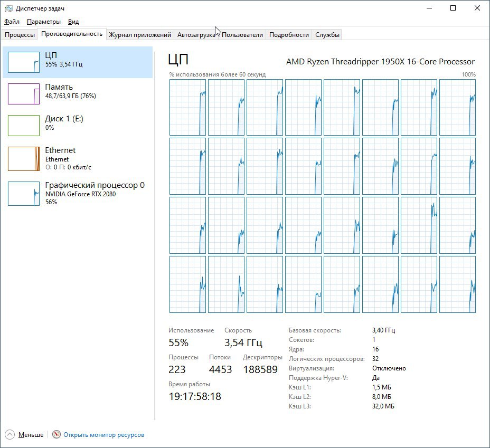
Task: Click the Виртуализация value Отключено
Action: 389,368
